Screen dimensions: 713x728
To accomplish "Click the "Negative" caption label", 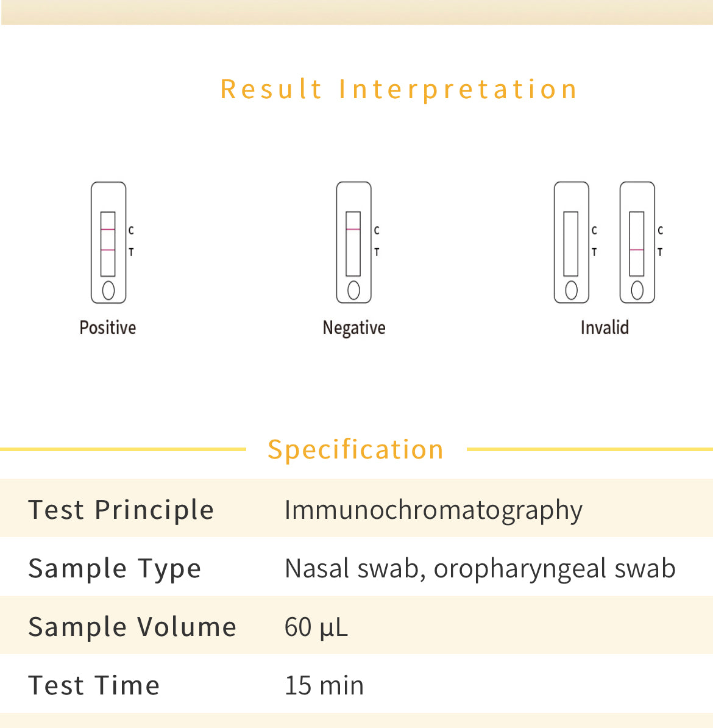I will tap(354, 328).
